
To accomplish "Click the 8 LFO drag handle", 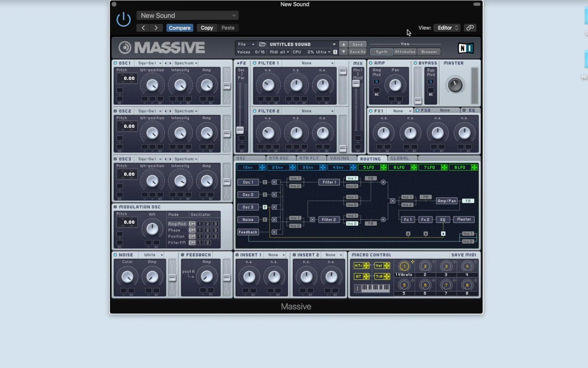I will coord(474,167).
